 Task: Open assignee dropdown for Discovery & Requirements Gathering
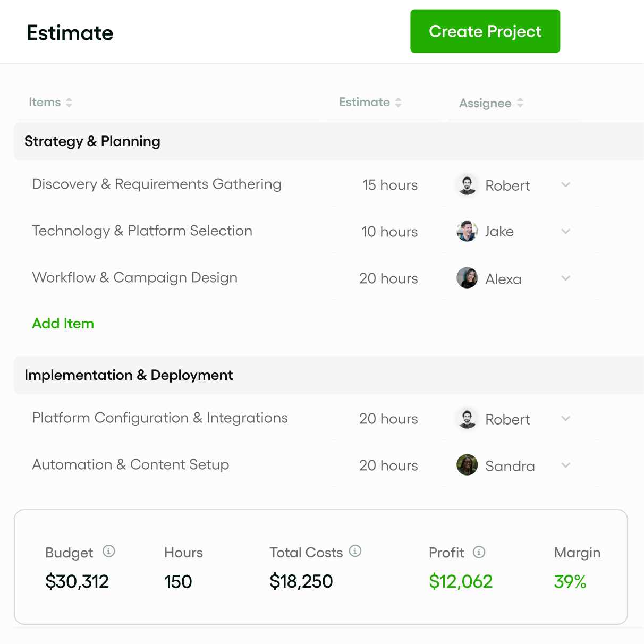click(566, 185)
